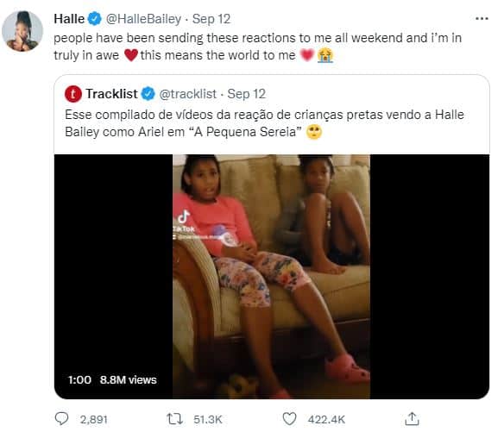
Task: Click the Halle display name
Action: point(69,19)
